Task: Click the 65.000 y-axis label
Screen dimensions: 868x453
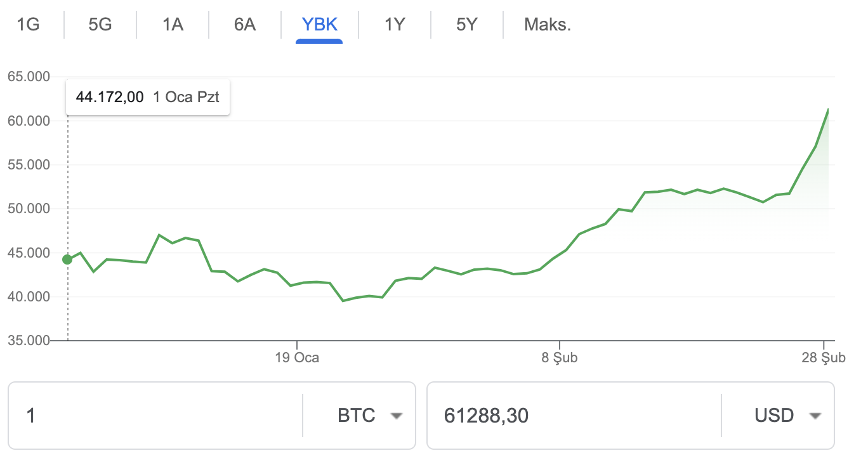Action: tap(29, 77)
